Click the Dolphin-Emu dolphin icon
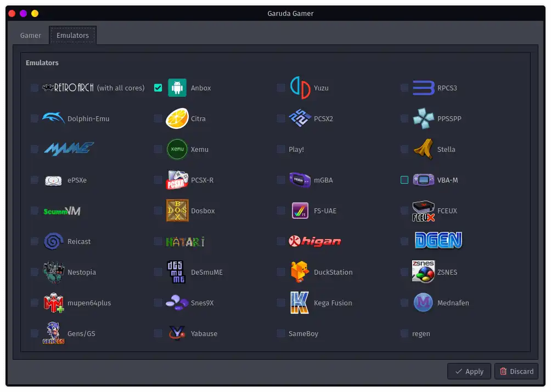 [53, 118]
